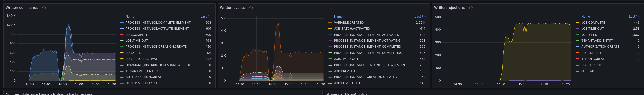Select PROCESS_INSTANCE_CREATION.CREATED legend entry
The width and height of the screenshot is (644, 95).
(366, 77)
